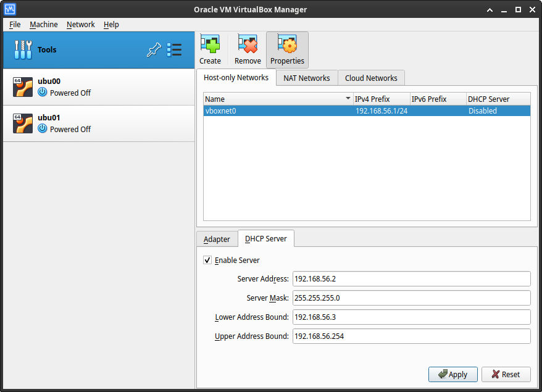Select the ubu00 virtual machine icon
This screenshot has width=542, height=392.
pyautogui.click(x=23, y=87)
